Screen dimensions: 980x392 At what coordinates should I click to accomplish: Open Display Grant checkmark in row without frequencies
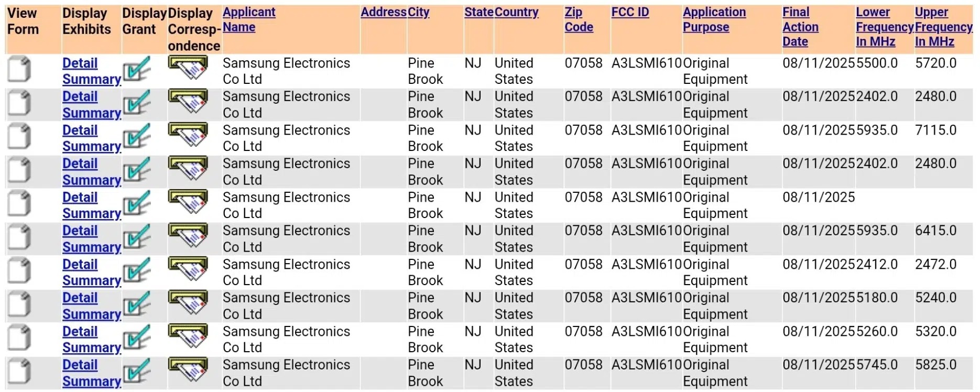point(137,203)
